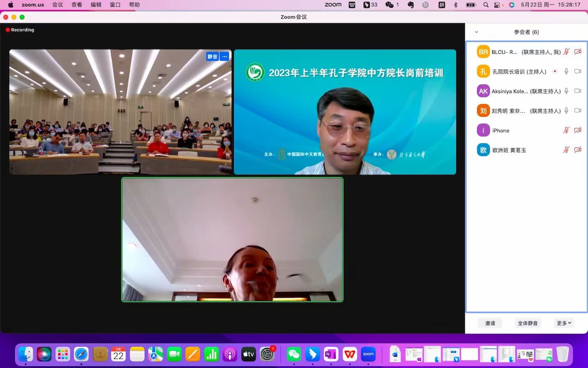Open the Trash in the Dock

click(x=562, y=354)
